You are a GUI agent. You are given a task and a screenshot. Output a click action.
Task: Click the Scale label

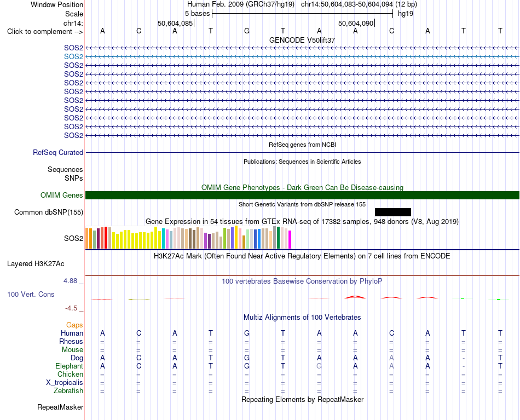(x=74, y=14)
